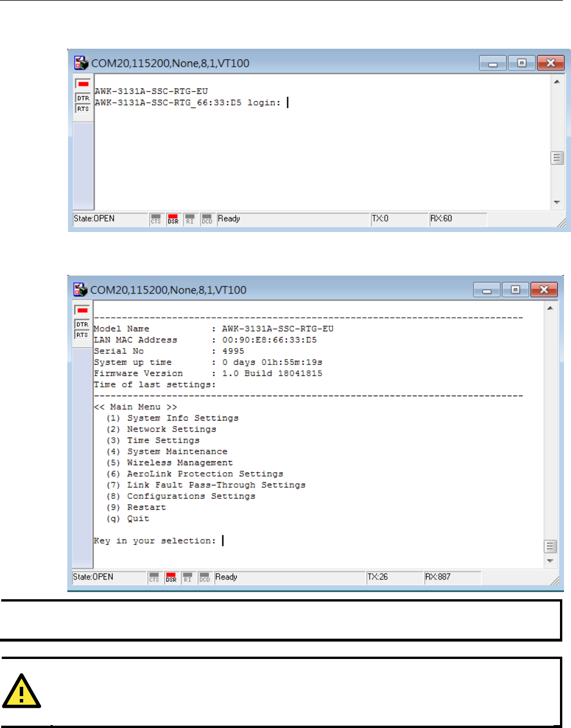This screenshot has height=728, width=571.
Task: Click '(9) Restart' menu line
Action: click(136, 508)
